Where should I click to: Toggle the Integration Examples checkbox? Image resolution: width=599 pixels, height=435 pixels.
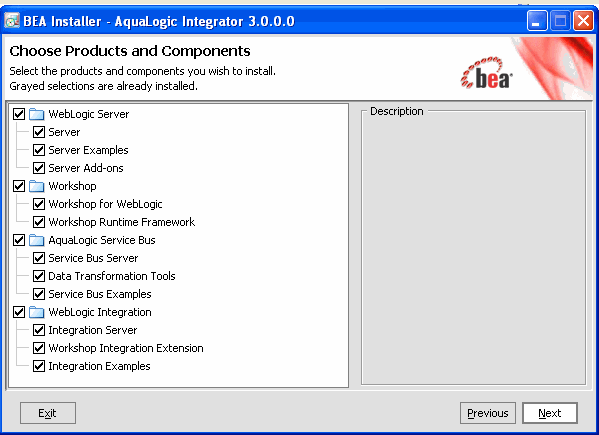39,366
